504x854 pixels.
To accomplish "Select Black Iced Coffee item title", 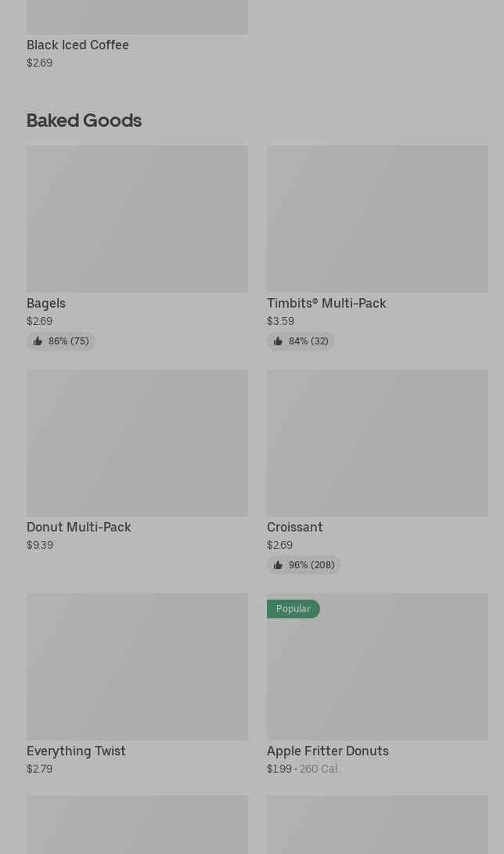I will [77, 45].
